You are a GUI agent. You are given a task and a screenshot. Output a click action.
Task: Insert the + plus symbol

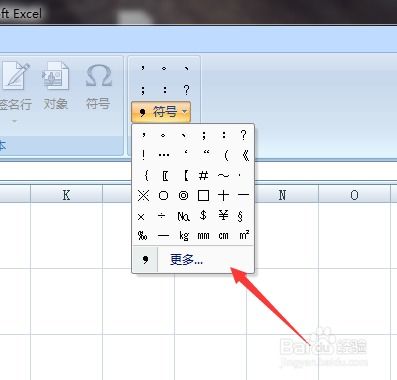click(x=223, y=195)
